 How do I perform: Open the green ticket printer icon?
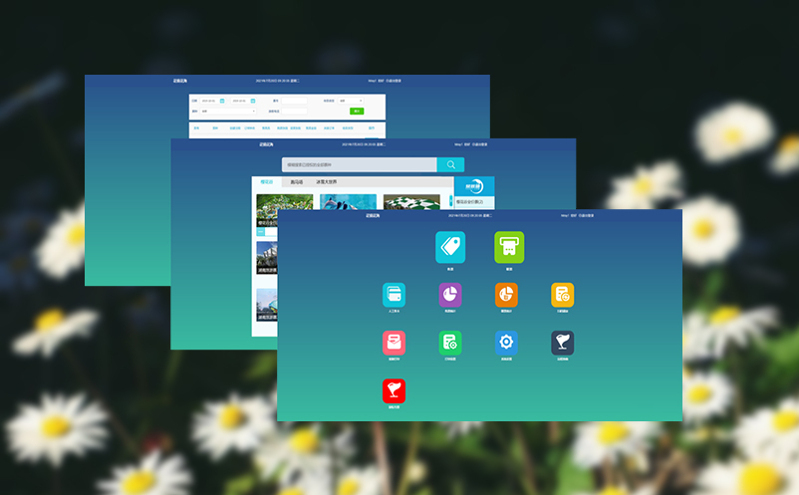(x=509, y=247)
